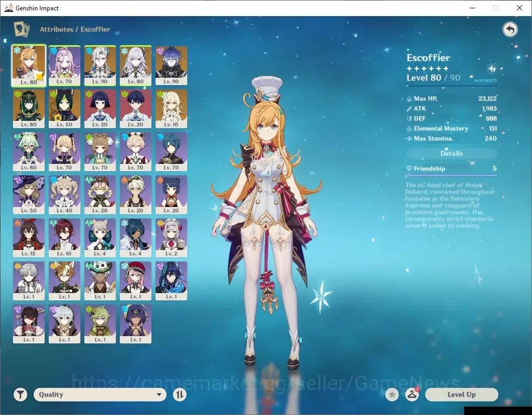Click the ascension sparkle icon beside Escoffier's stars
532x415 pixels.
point(492,69)
